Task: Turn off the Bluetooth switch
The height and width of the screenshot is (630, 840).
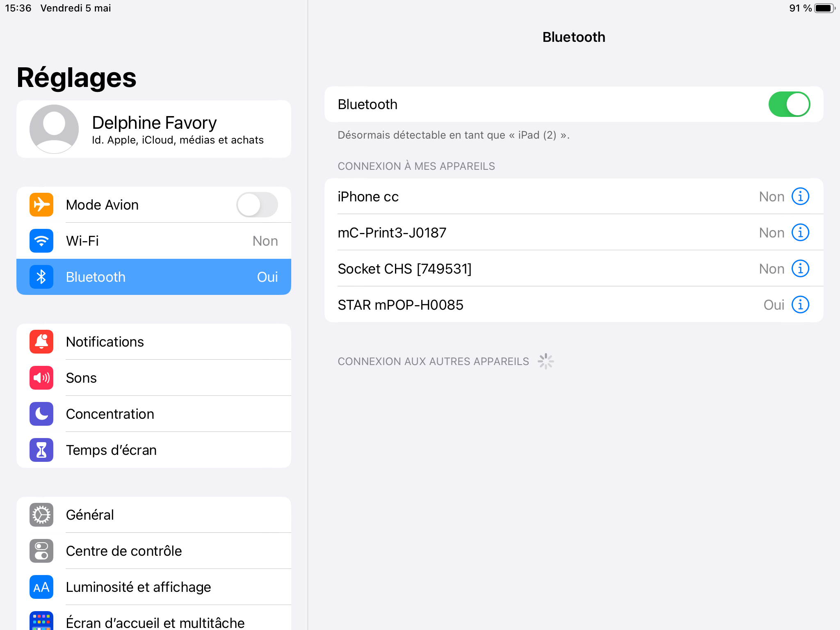Action: coord(789,104)
